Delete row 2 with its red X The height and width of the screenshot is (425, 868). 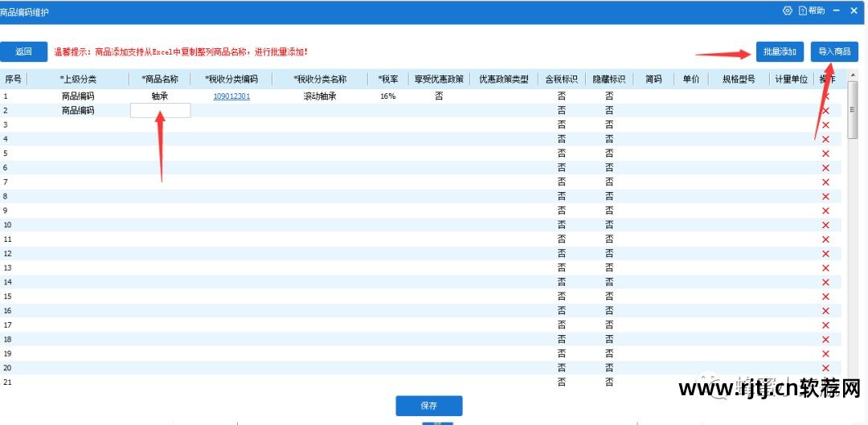[x=825, y=111]
